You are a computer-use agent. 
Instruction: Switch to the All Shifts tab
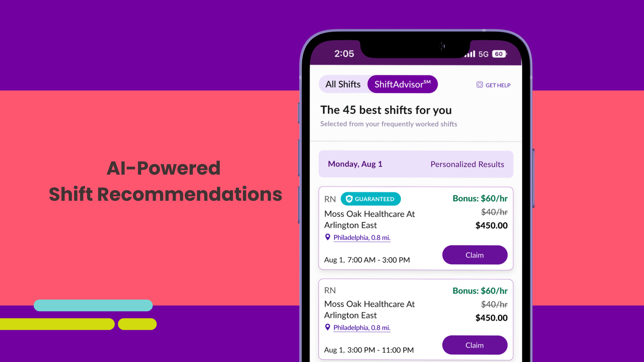[x=343, y=84]
